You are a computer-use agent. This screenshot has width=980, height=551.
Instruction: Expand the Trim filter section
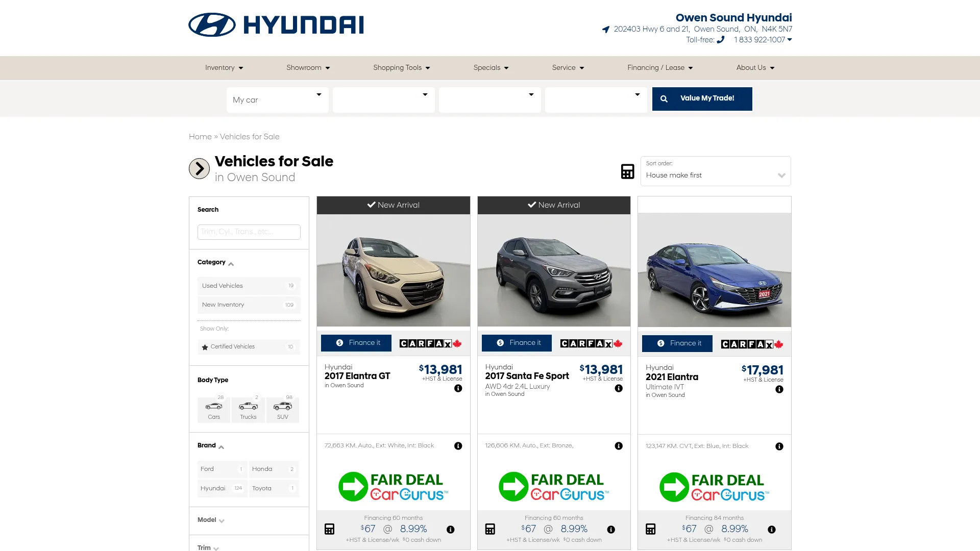tap(208, 547)
